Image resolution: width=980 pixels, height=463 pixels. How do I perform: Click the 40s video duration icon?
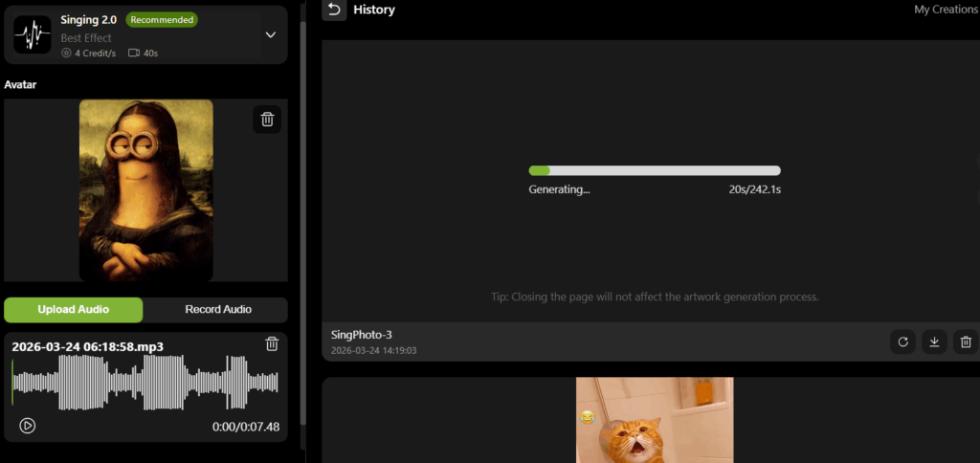134,54
